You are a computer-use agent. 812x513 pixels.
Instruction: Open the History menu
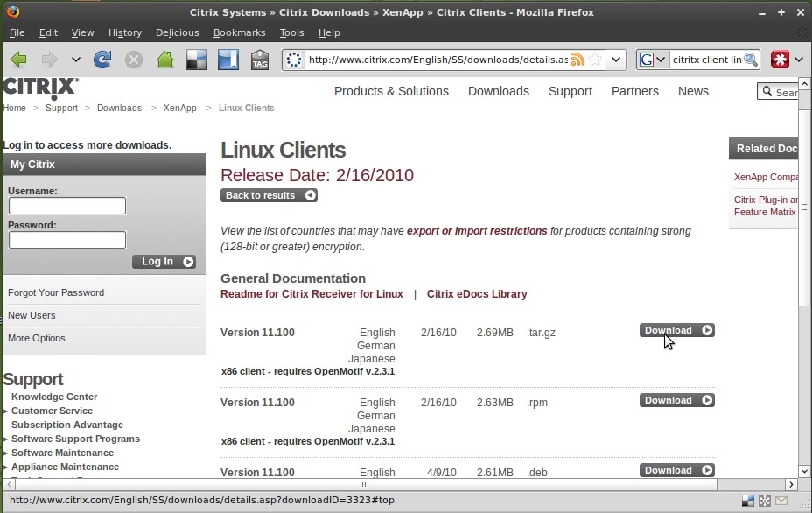tap(124, 32)
